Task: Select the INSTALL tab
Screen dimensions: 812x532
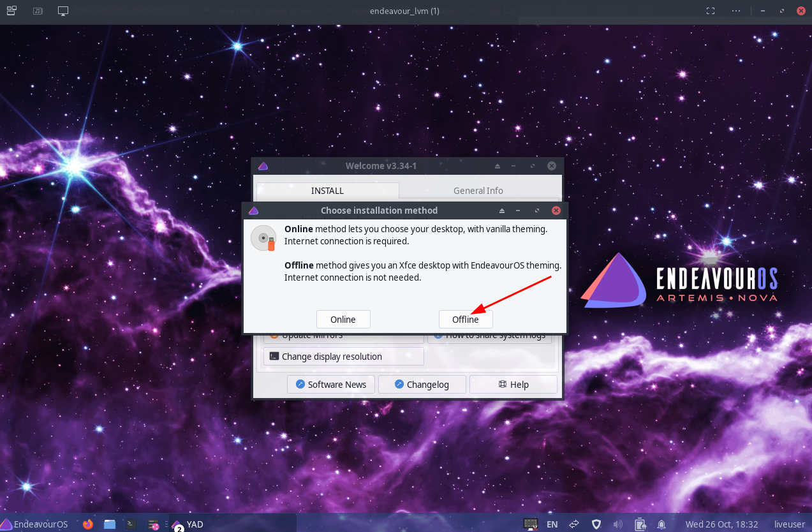Action: pos(327,191)
